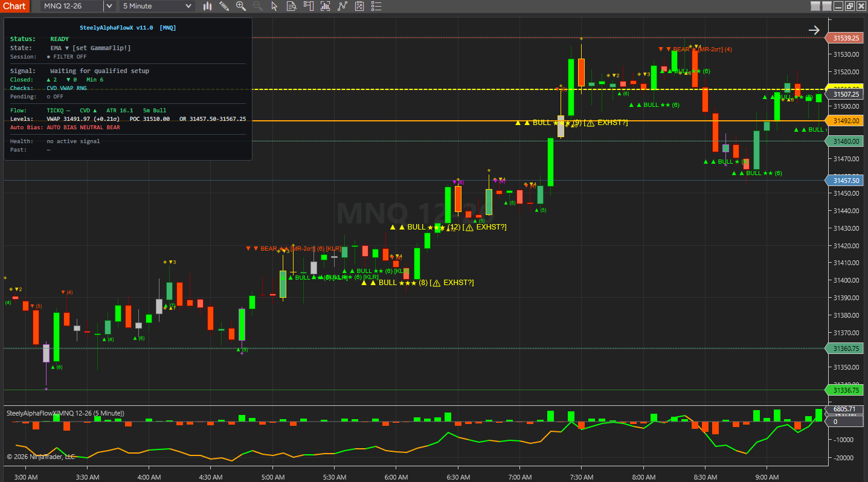Image resolution: width=868 pixels, height=482 pixels.
Task: Click the Session FILTER OFF text
Action: tap(48, 57)
